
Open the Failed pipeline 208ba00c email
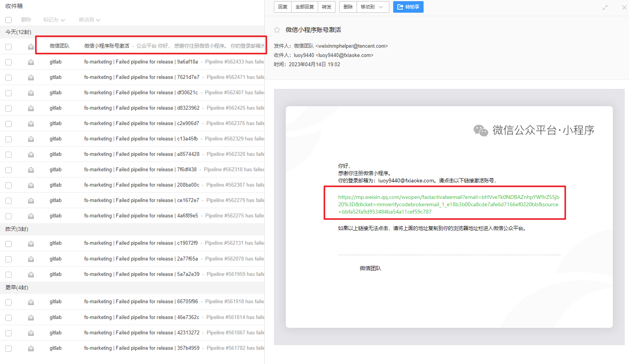[x=132, y=185]
